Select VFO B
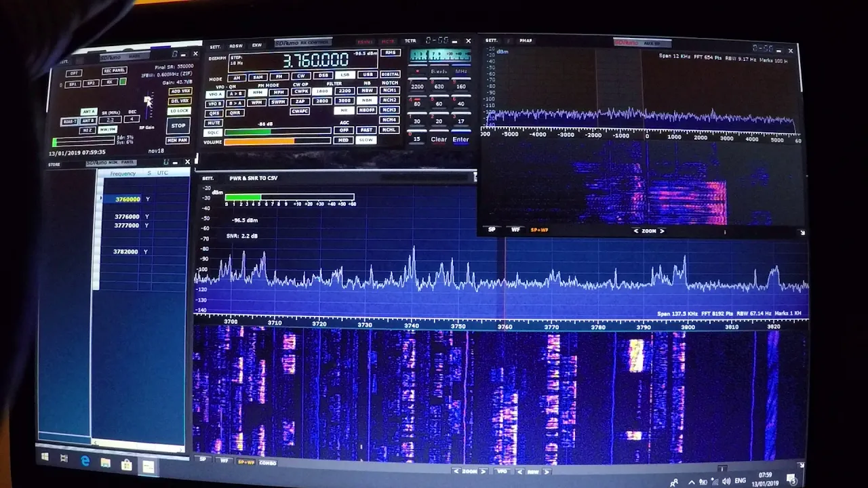Screen dimensions: 868x488 point(214,104)
